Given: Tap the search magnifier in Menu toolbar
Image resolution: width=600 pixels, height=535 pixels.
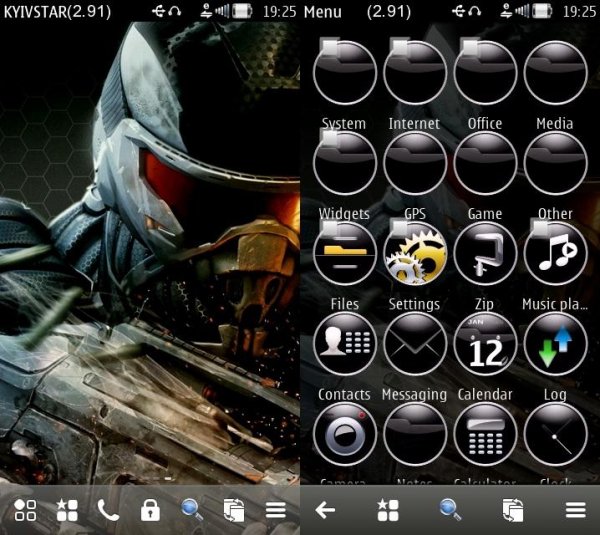Looking at the screenshot, I should 450,510.
